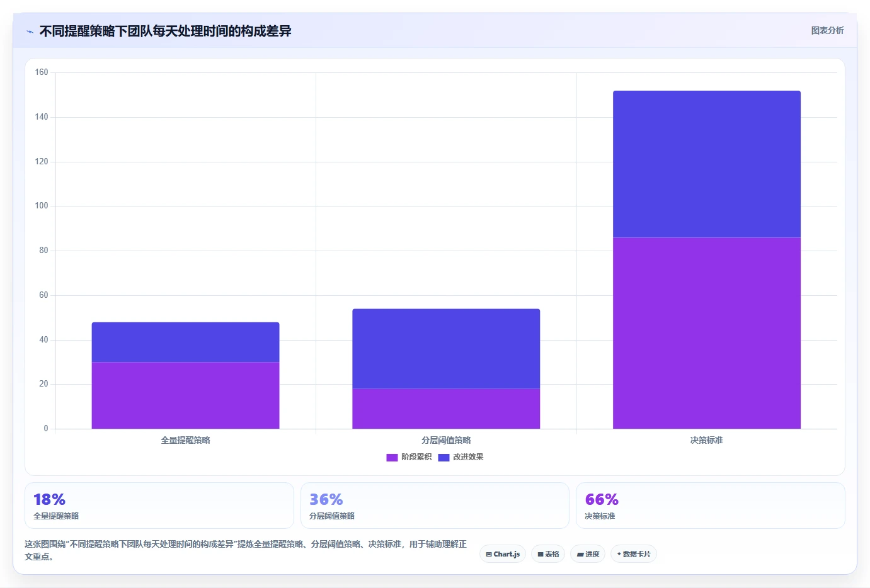Click the y-axis value 120

[x=42, y=162]
